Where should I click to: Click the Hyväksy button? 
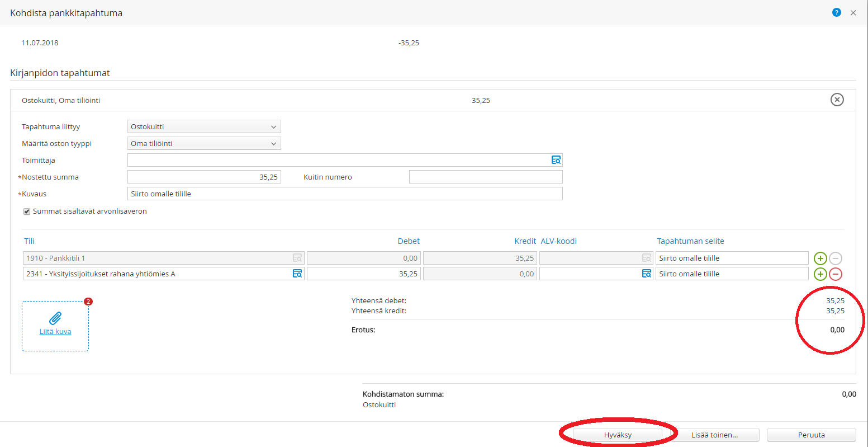tap(618, 435)
